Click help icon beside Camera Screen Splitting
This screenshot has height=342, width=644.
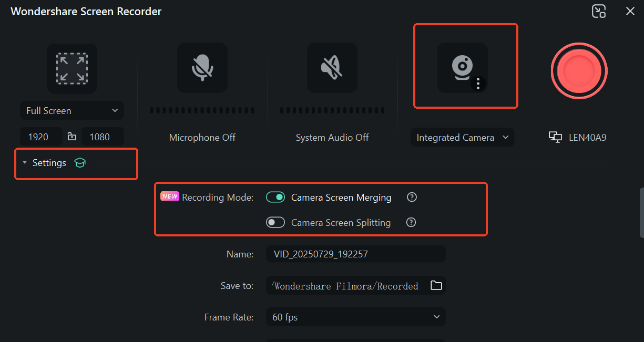[412, 222]
